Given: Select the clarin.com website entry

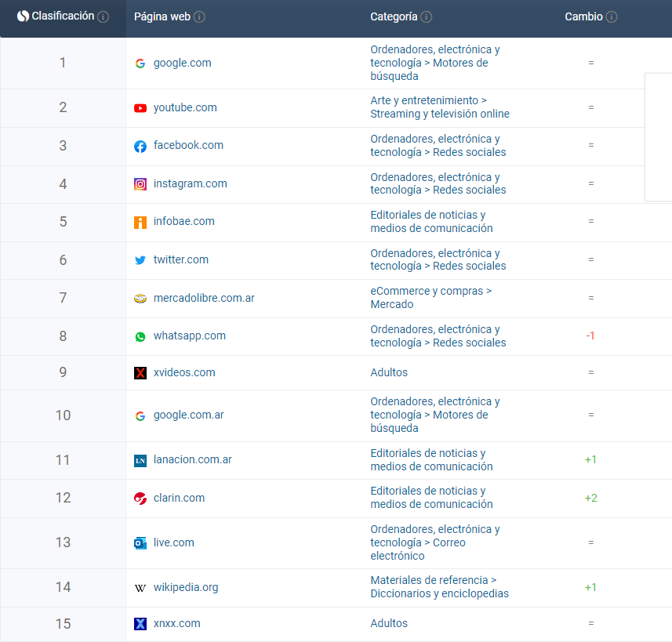Looking at the screenshot, I should pos(179,499).
